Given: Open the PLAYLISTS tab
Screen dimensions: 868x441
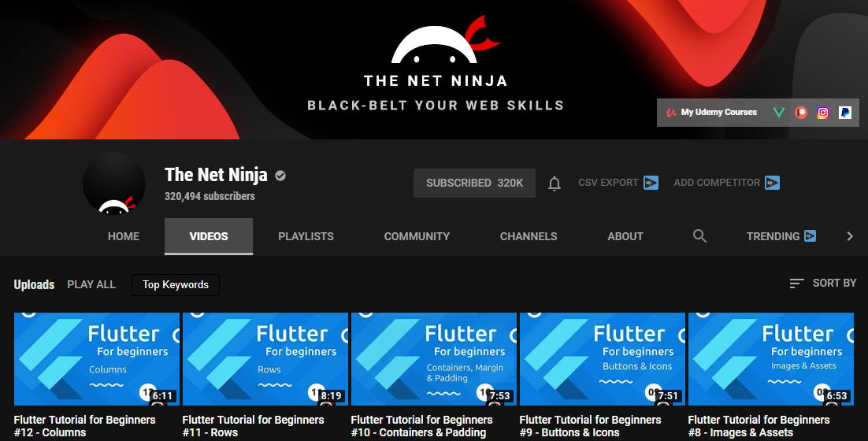Looking at the screenshot, I should pyautogui.click(x=306, y=236).
